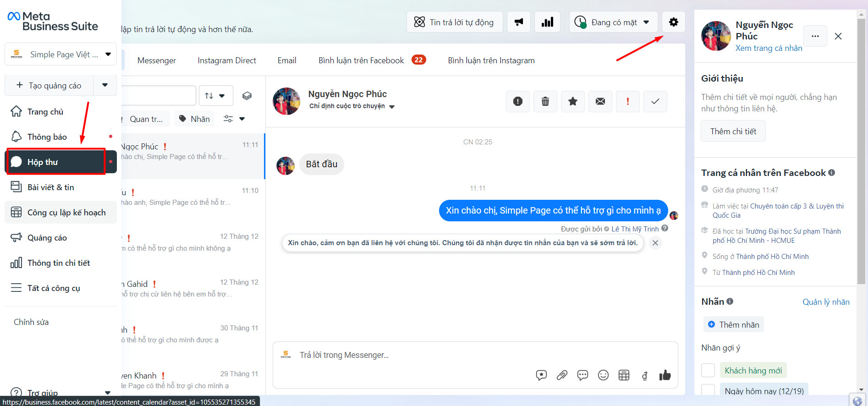This screenshot has width=868, height=406.
Task: Click the reply message input field
Action: (x=475, y=355)
